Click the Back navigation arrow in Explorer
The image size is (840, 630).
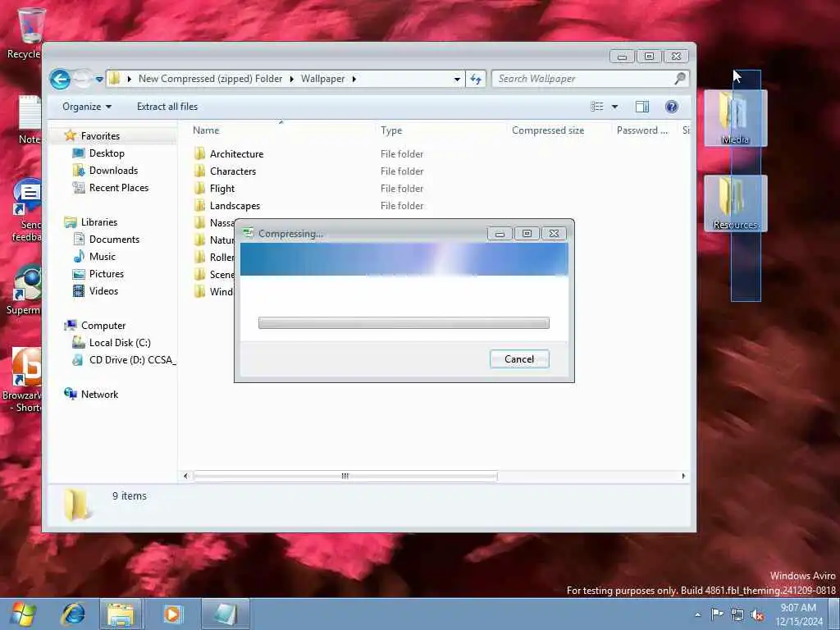click(x=60, y=80)
